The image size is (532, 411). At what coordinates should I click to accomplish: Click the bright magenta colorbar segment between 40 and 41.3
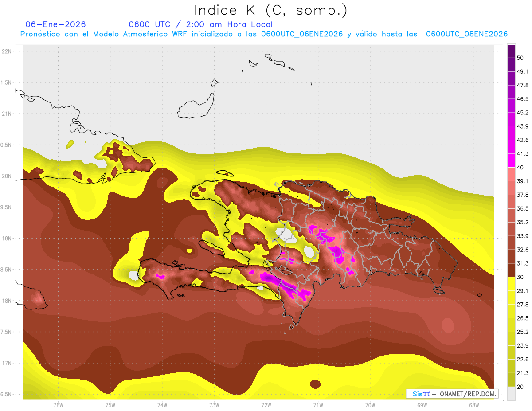511,160
